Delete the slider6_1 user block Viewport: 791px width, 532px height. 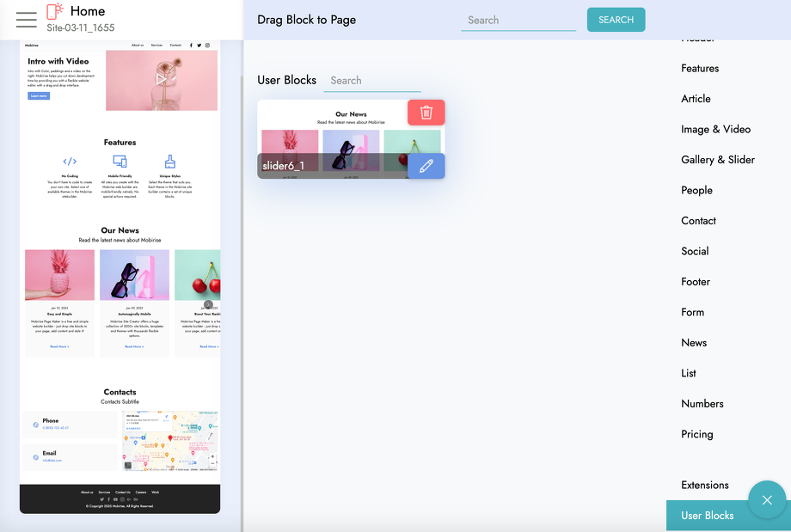[x=426, y=113]
